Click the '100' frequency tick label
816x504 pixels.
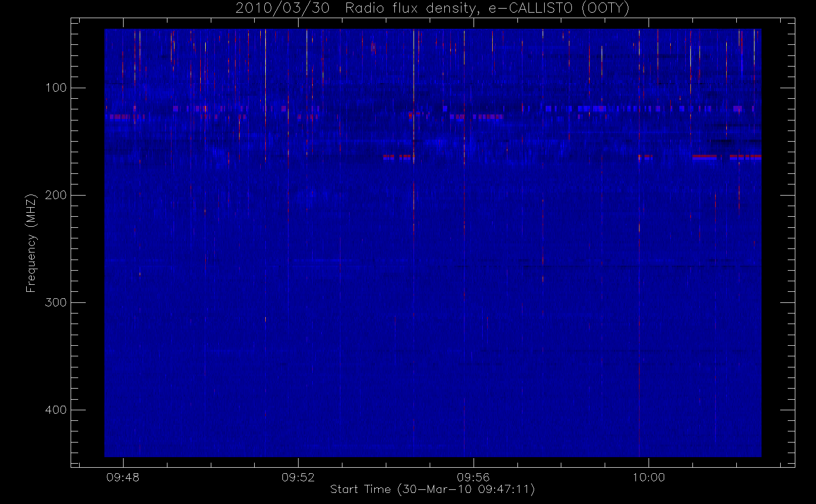pyautogui.click(x=56, y=88)
